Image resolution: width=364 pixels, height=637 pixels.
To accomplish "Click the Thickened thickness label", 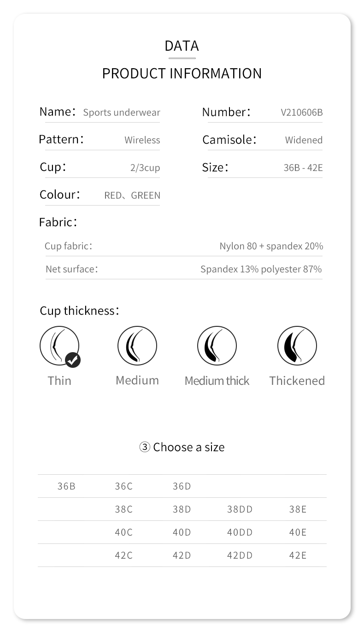I will 297,381.
